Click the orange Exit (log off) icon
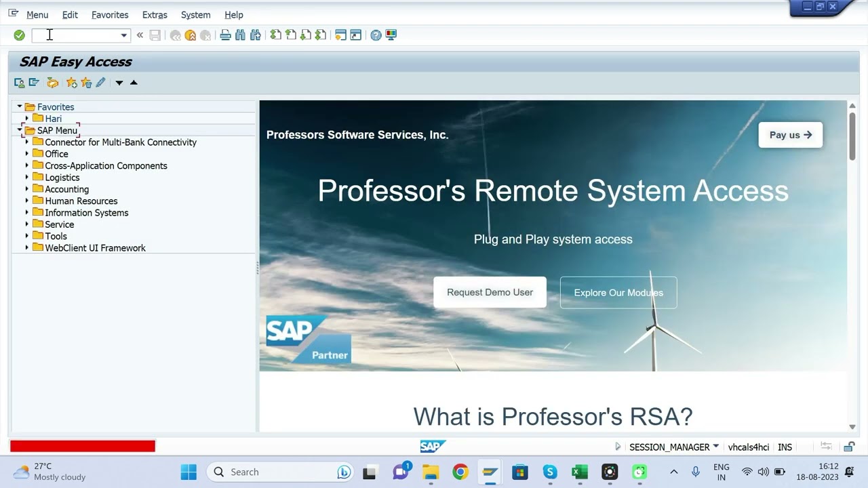 (x=191, y=35)
